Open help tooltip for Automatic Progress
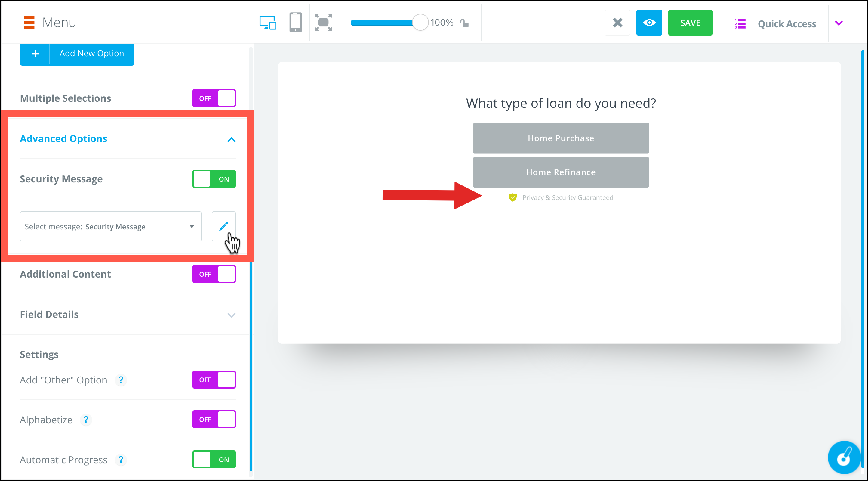Screen dimensions: 868x481 121,460
